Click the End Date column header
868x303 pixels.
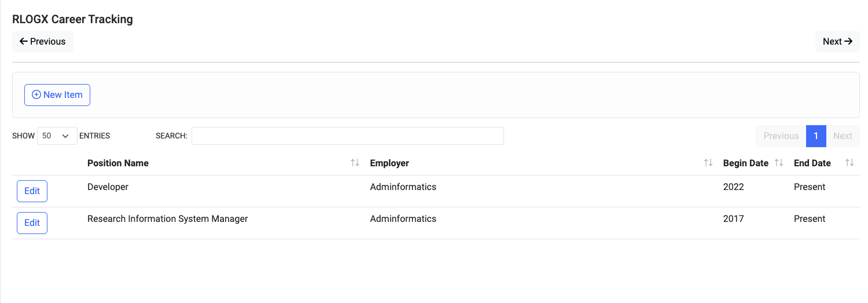[812, 163]
